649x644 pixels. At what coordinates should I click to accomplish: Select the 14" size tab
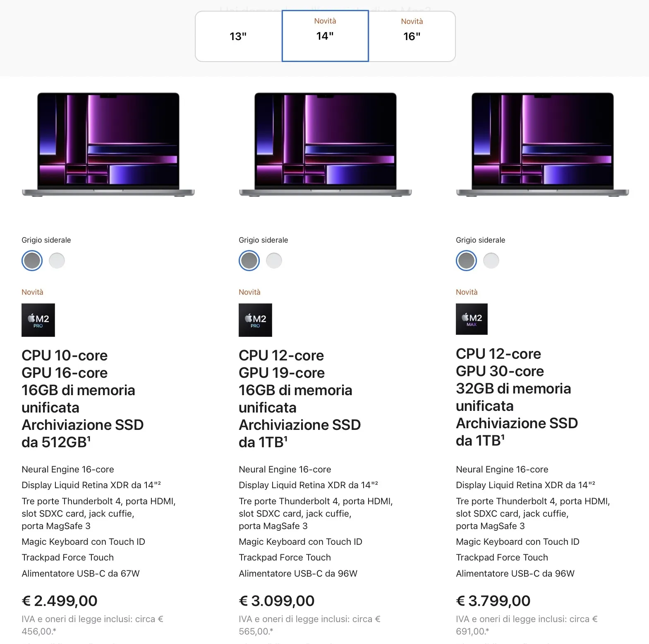pyautogui.click(x=325, y=36)
